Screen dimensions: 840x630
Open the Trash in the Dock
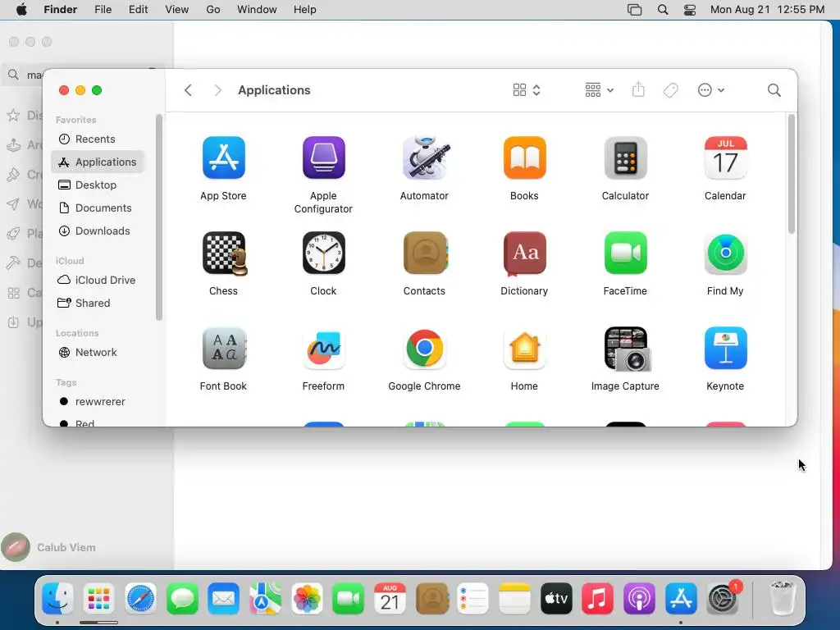click(782, 598)
